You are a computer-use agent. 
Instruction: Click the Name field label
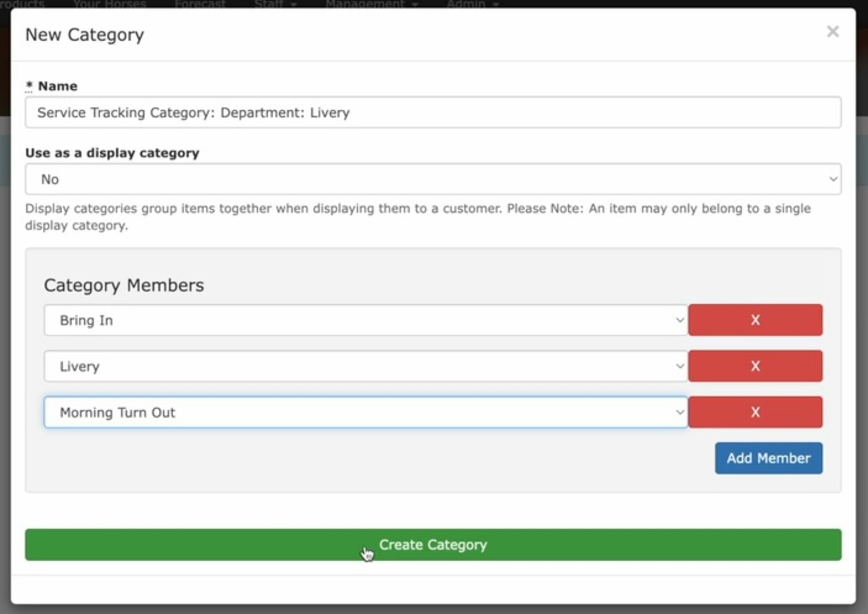pyautogui.click(x=58, y=86)
